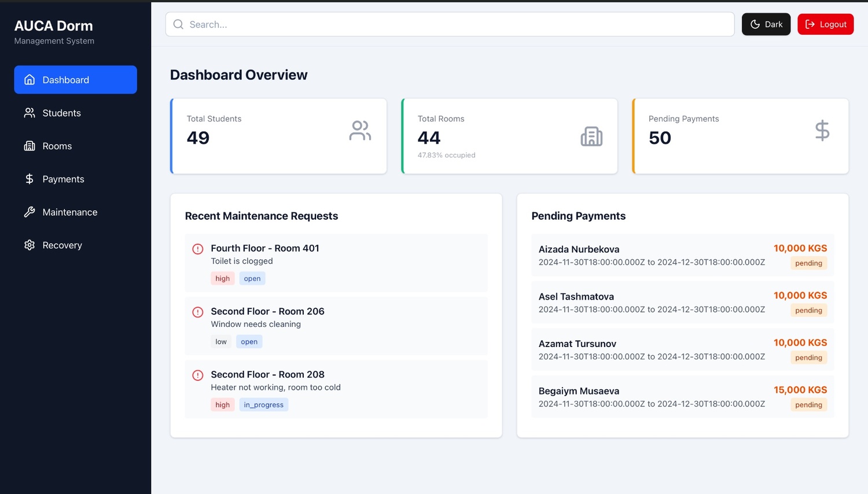
Task: Click the high tag on Room 208 request
Action: (223, 404)
